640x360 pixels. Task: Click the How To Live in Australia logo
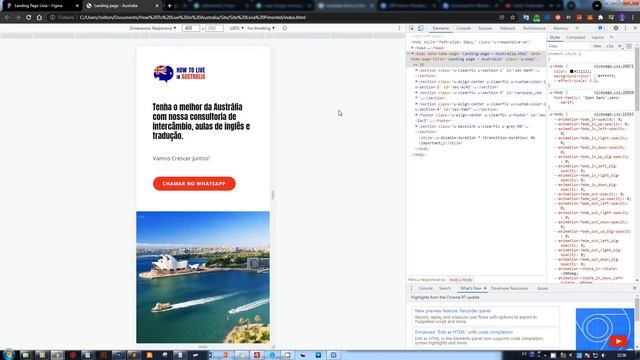(x=180, y=73)
